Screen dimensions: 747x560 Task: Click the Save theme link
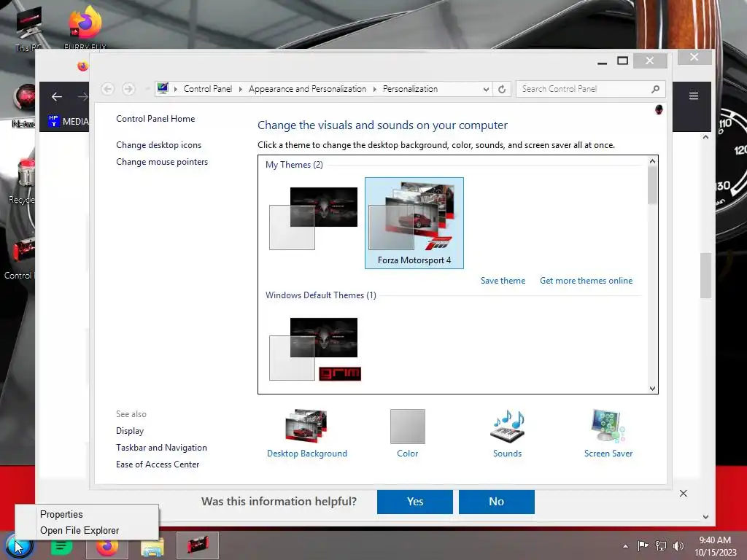(x=503, y=281)
